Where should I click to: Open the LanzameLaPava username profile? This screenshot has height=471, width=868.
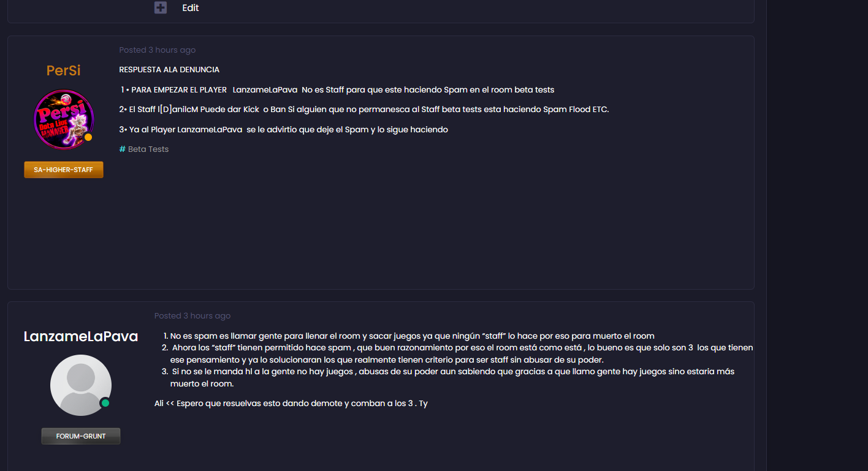tap(81, 336)
